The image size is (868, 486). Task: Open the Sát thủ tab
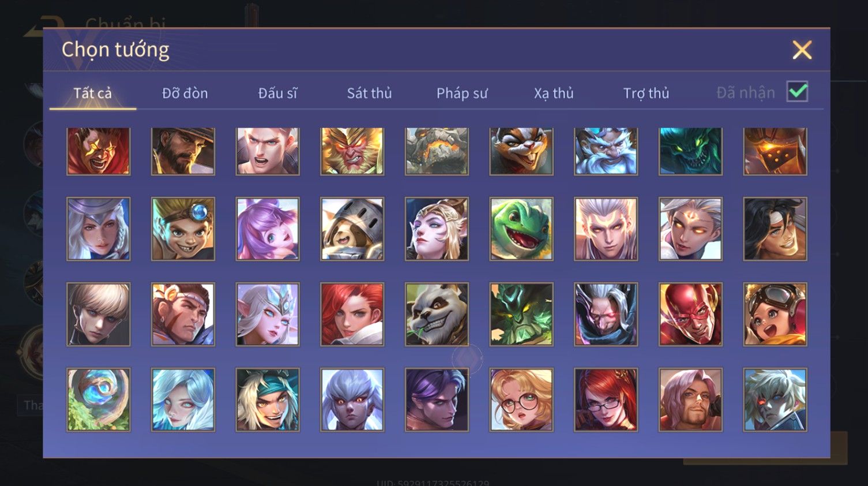coord(369,93)
